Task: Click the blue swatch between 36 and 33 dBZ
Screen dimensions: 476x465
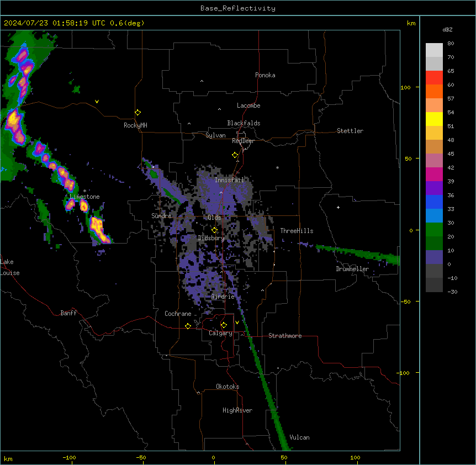Action: coord(434,202)
